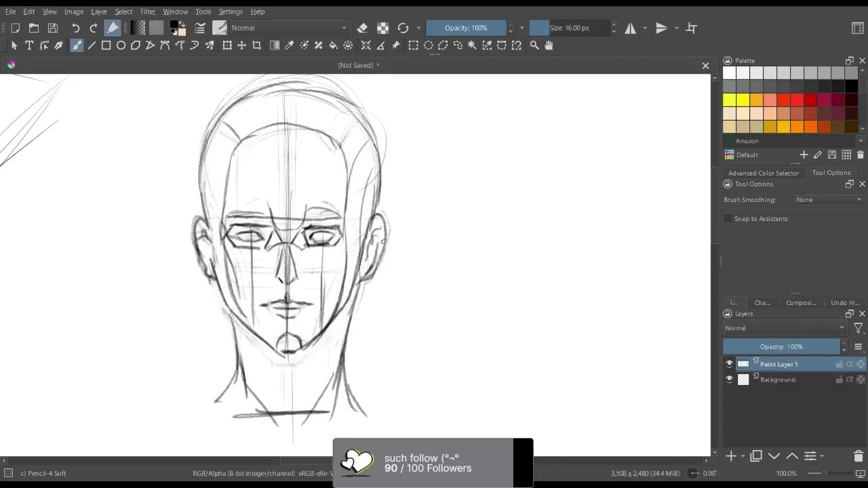Viewport: 868px width, 488px height.
Task: Select the Rectangular Selection tool
Action: click(413, 45)
